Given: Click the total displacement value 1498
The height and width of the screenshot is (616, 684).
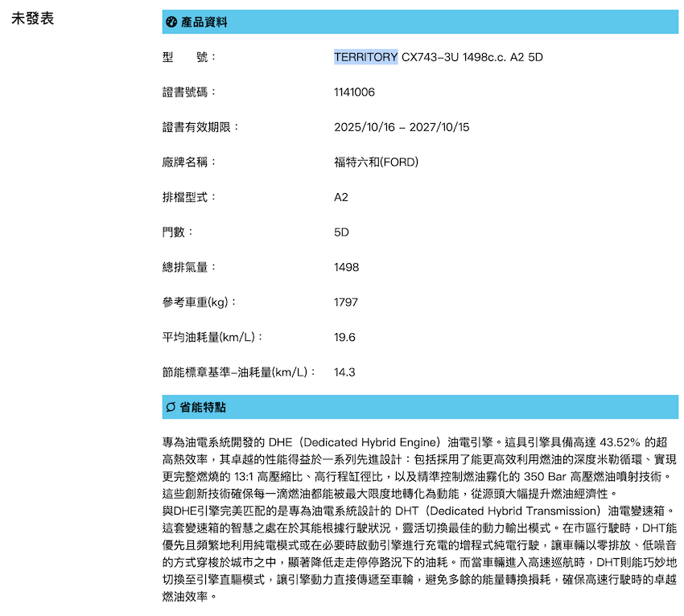Looking at the screenshot, I should [x=346, y=267].
